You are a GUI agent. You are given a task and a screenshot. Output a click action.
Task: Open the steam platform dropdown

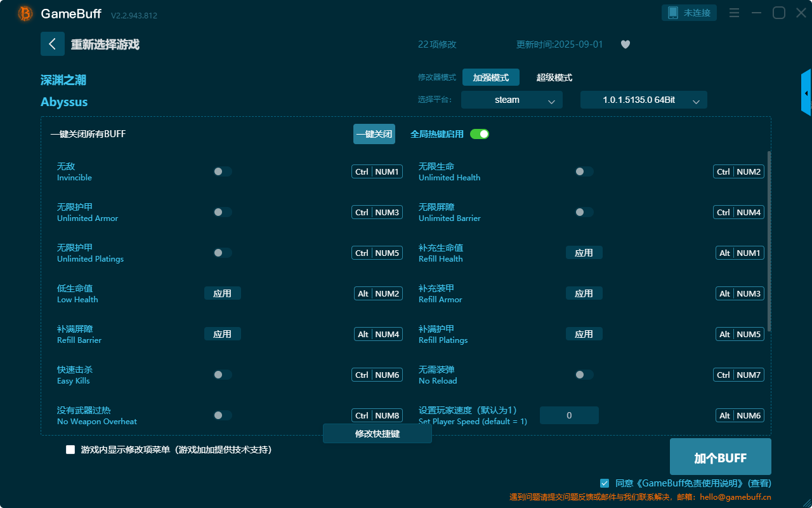tap(512, 100)
